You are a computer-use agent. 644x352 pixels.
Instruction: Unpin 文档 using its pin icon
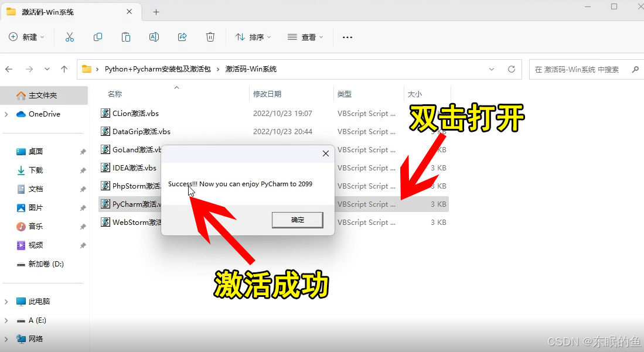tap(83, 189)
